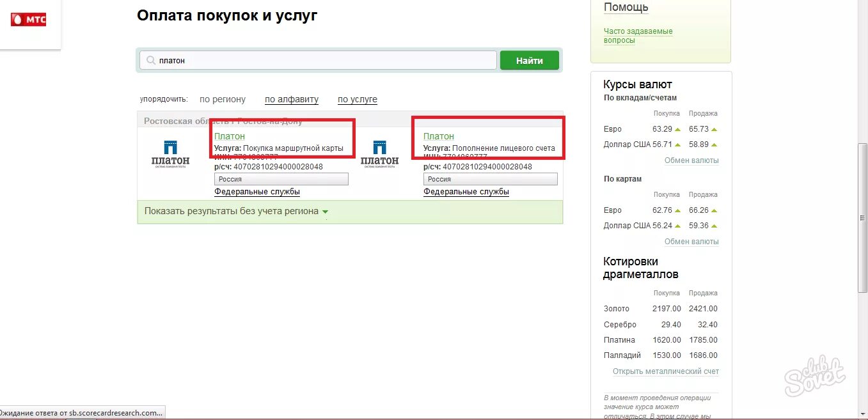This screenshot has height=420, width=868.
Task: Click the green arrow beside card dollar sale 59.36
Action: (x=714, y=226)
